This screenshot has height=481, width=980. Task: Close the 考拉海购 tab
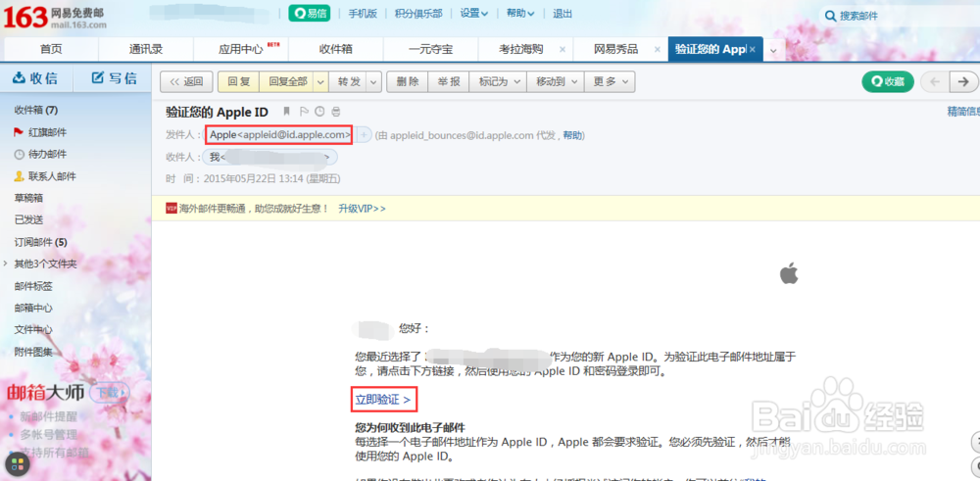tap(562, 49)
